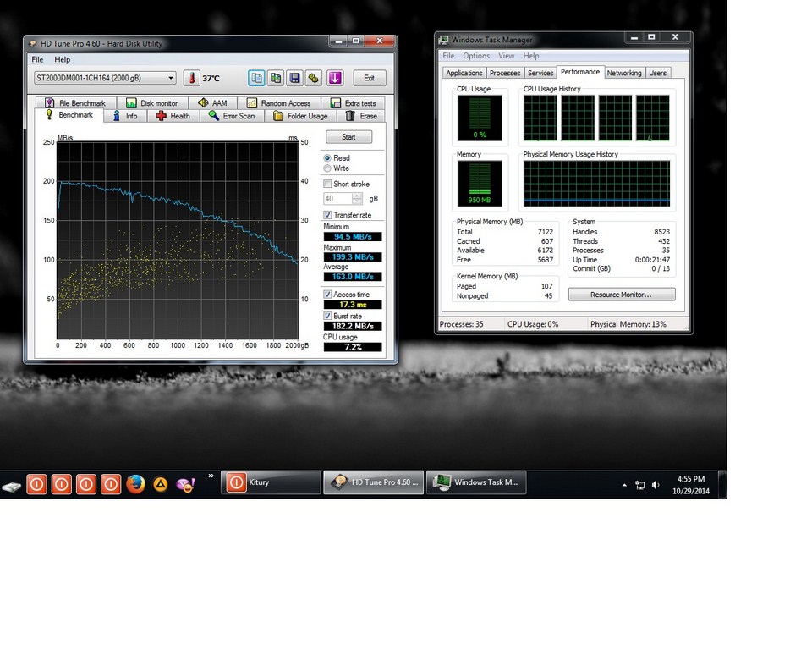The image size is (812, 650).
Task: Click the thermometer temperature icon
Action: point(192,78)
